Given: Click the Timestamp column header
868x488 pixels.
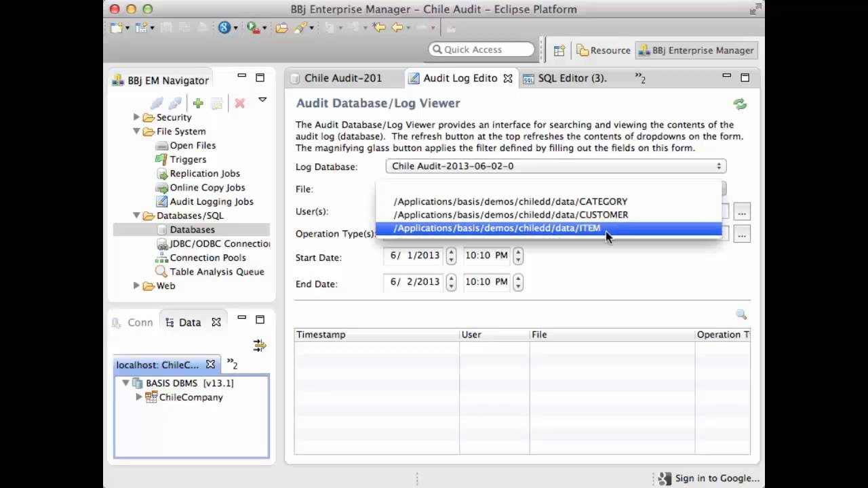Looking at the screenshot, I should point(376,335).
